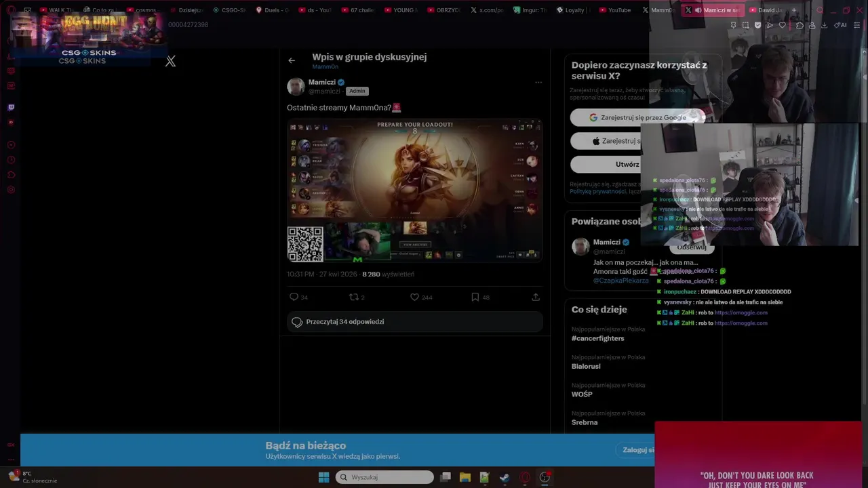Click the verified badge next to Mamiczi

coord(341,82)
